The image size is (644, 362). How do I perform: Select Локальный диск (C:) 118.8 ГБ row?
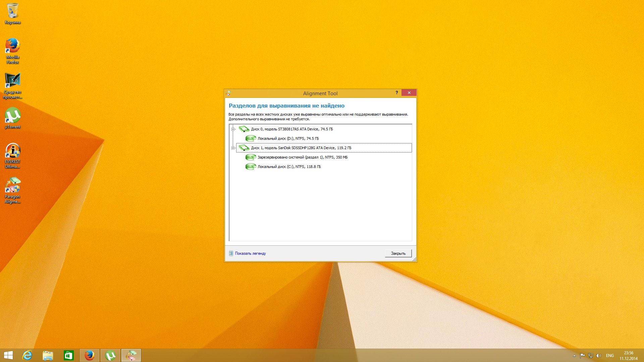point(289,167)
